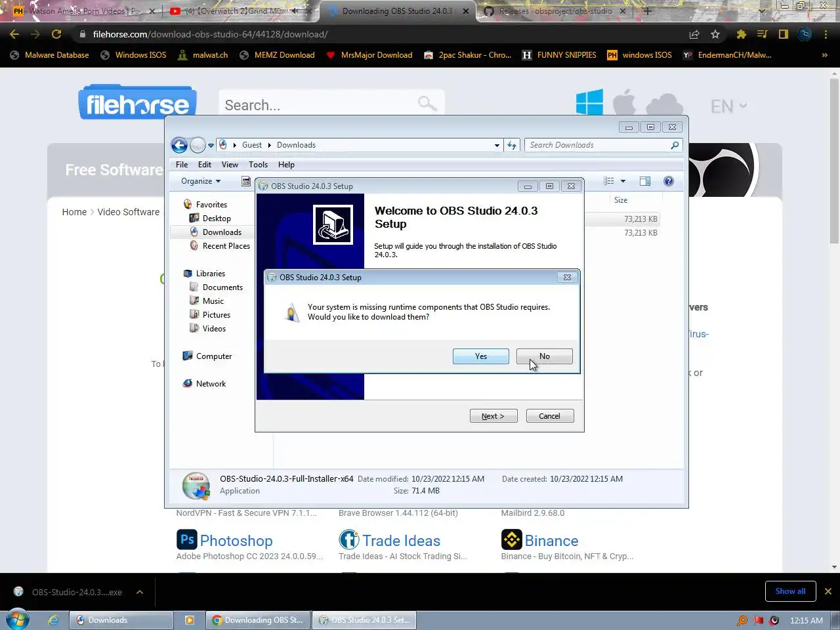The width and height of the screenshot is (840, 630).
Task: Open the OBS-Studio download item options arrow
Action: (x=140, y=592)
